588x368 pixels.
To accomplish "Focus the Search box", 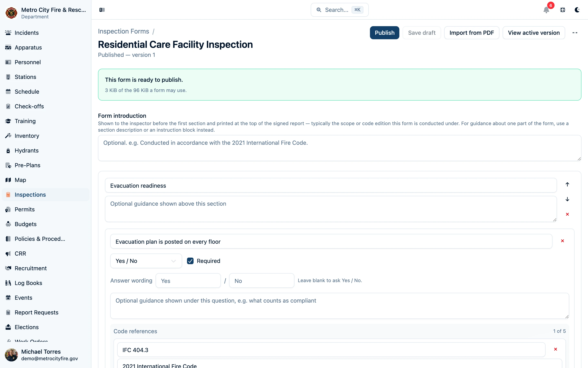I will coord(340,10).
